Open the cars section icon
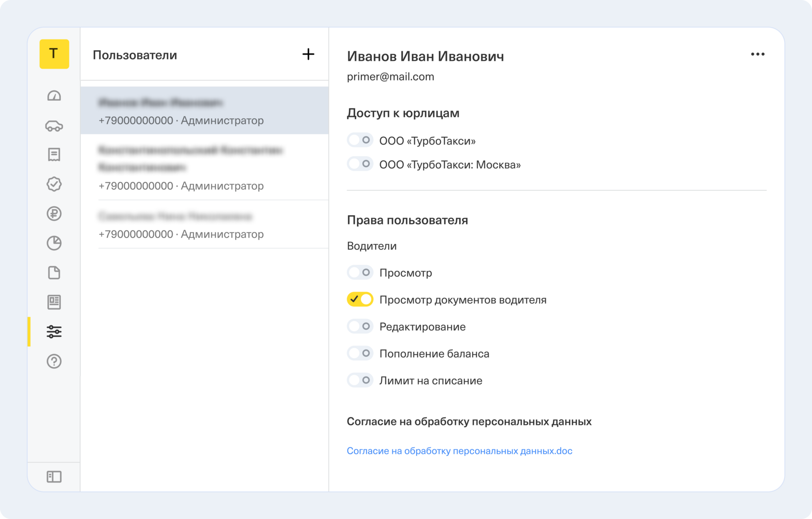Image resolution: width=812 pixels, height=519 pixels. click(54, 126)
